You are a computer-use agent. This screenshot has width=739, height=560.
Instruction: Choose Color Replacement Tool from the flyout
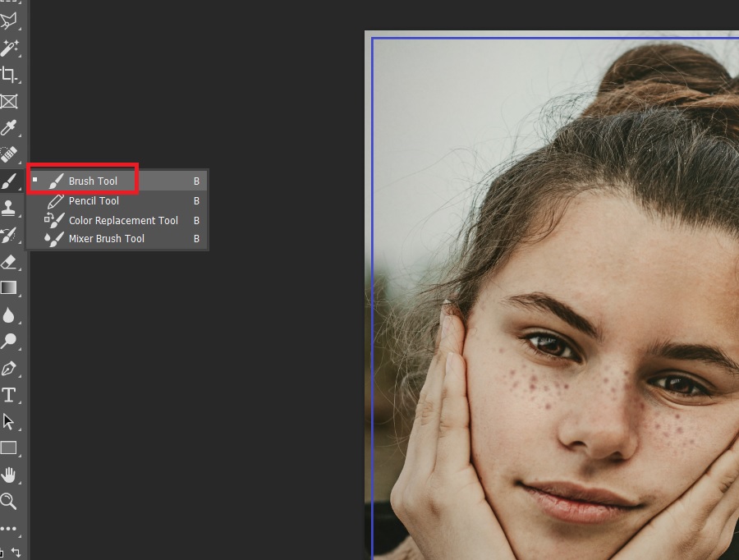point(117,220)
